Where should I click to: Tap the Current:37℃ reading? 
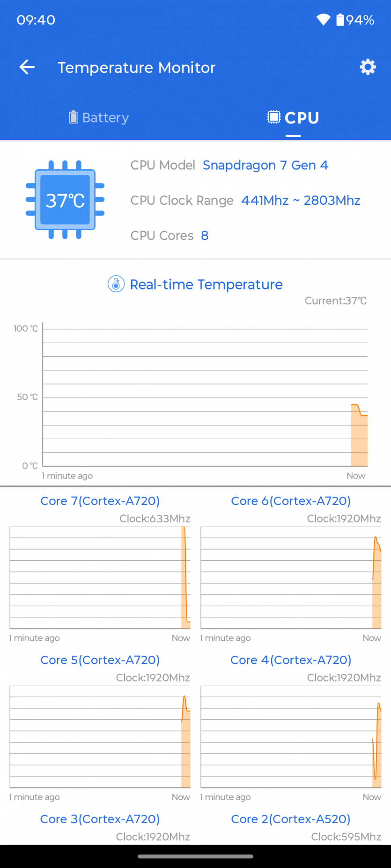click(335, 301)
